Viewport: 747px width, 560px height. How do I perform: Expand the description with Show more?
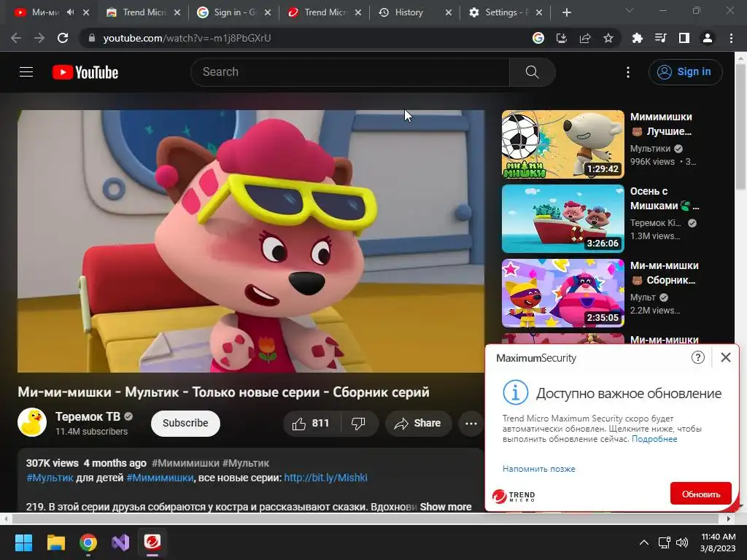(446, 507)
